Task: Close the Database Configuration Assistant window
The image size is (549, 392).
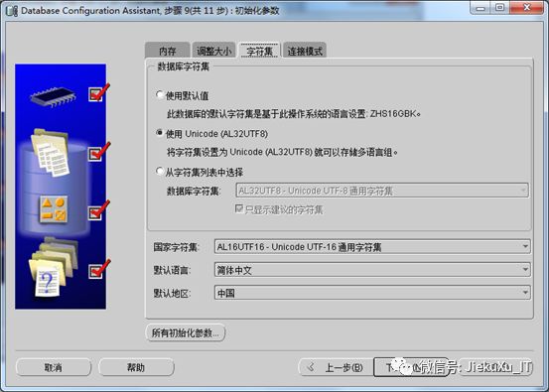Action: click(527, 8)
